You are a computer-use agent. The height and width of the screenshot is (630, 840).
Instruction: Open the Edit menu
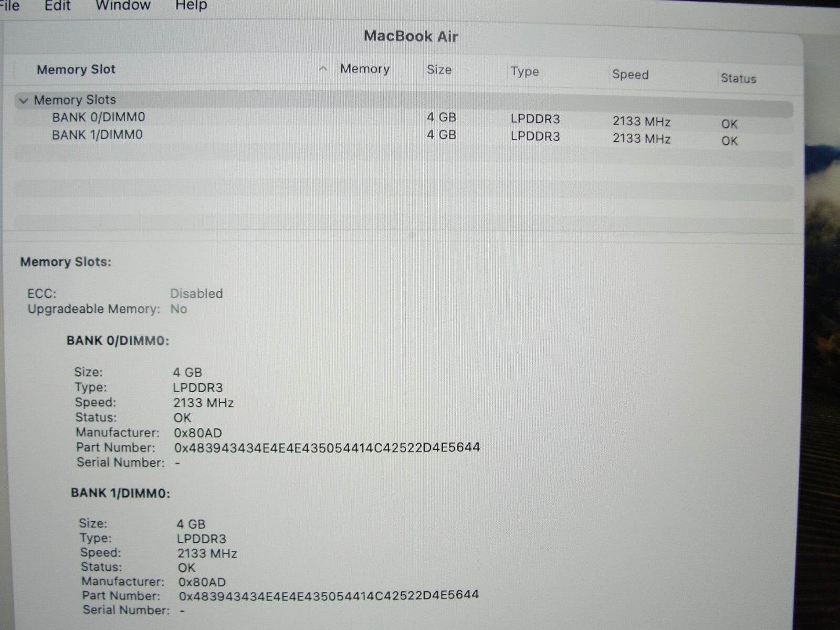57,6
